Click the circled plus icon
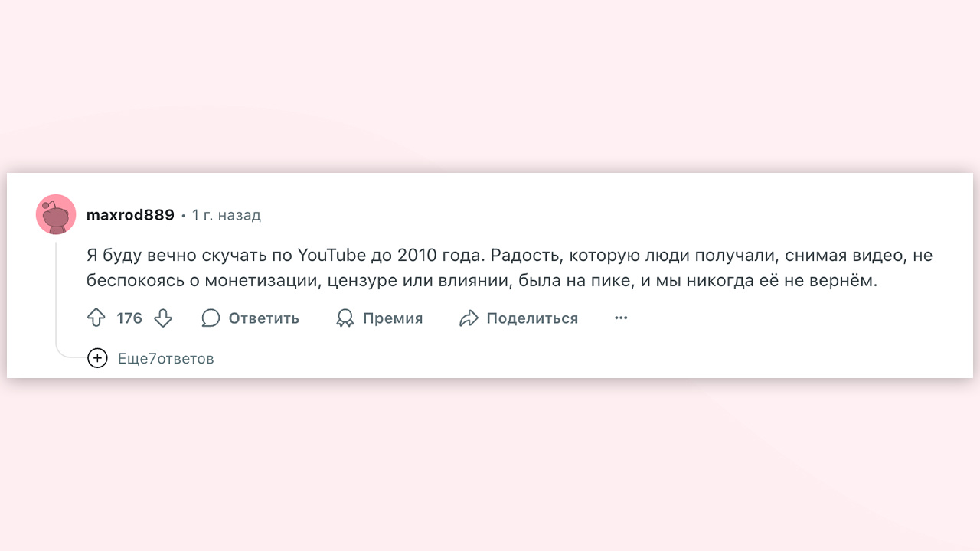Image resolution: width=980 pixels, height=551 pixels. 97,358
